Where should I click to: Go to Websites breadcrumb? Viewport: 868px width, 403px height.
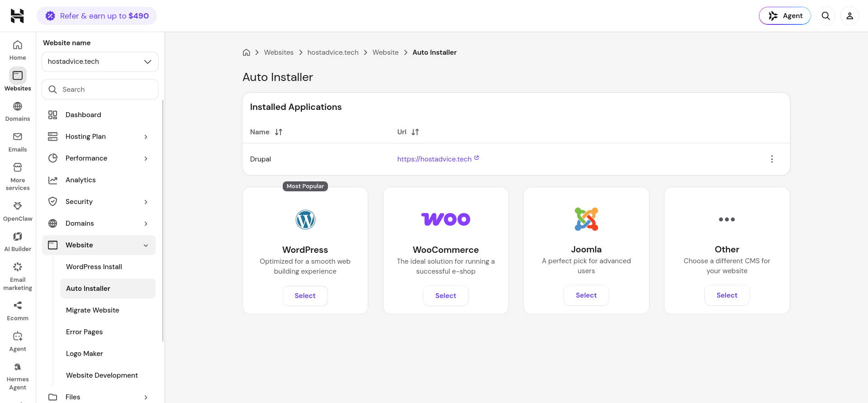pos(279,52)
